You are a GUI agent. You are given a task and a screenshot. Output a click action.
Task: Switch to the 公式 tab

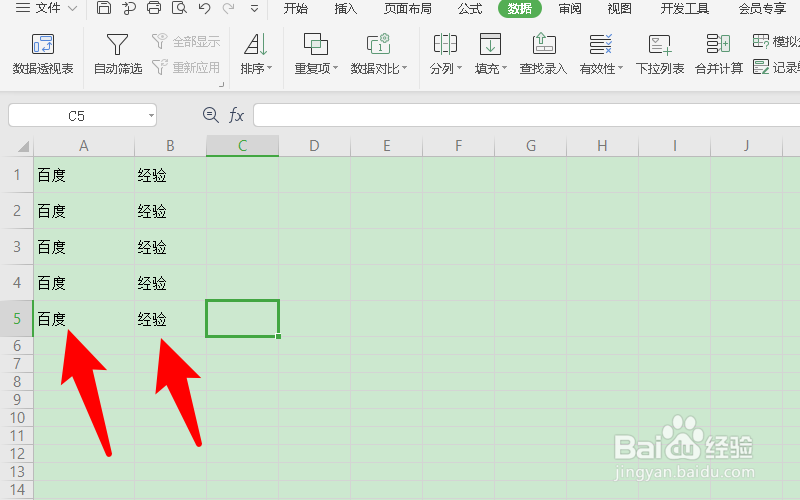click(x=469, y=9)
